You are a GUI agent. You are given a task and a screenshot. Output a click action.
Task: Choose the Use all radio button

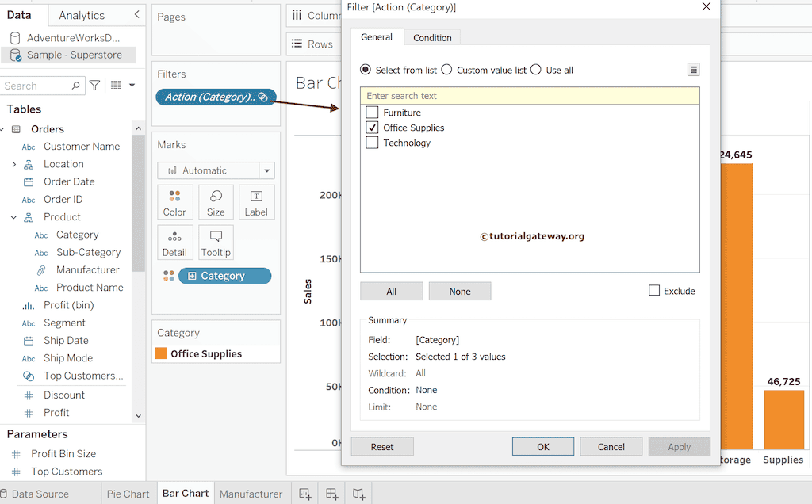535,69
